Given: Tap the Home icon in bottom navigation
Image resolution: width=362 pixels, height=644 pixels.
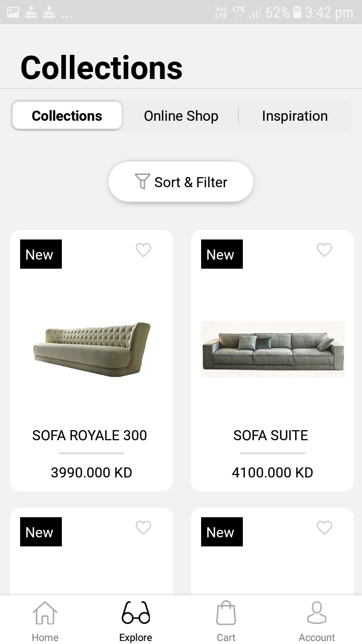Looking at the screenshot, I should click(45, 613).
